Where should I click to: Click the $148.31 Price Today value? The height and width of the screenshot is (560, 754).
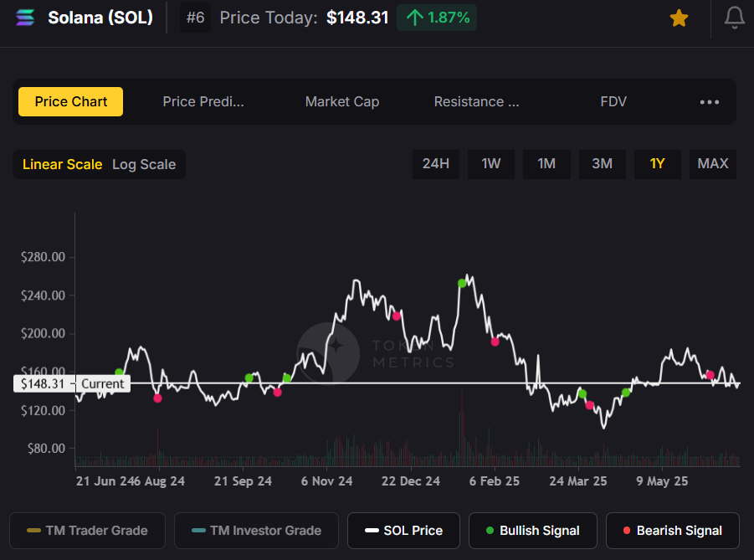point(357,18)
